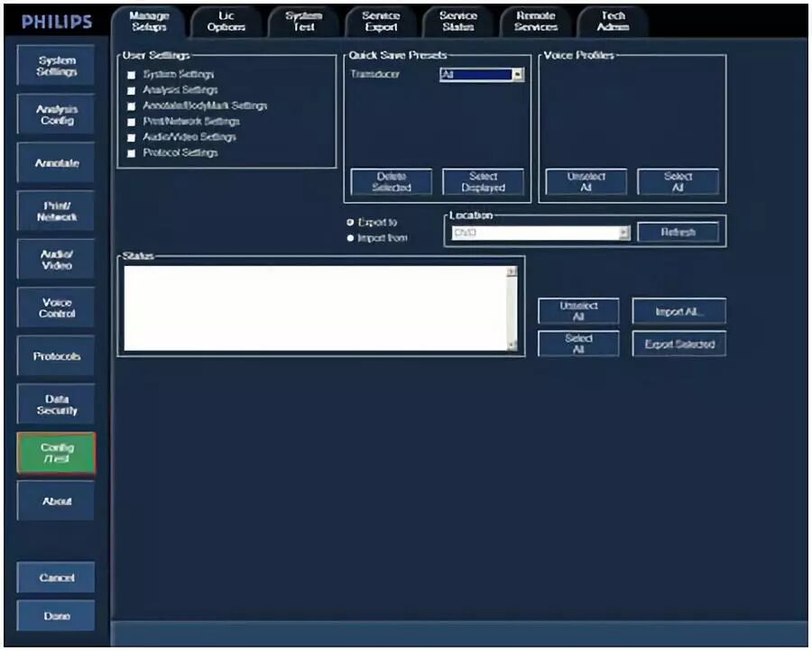The height and width of the screenshot is (651, 812).
Task: Open the Tech Admin tab
Action: tap(613, 22)
